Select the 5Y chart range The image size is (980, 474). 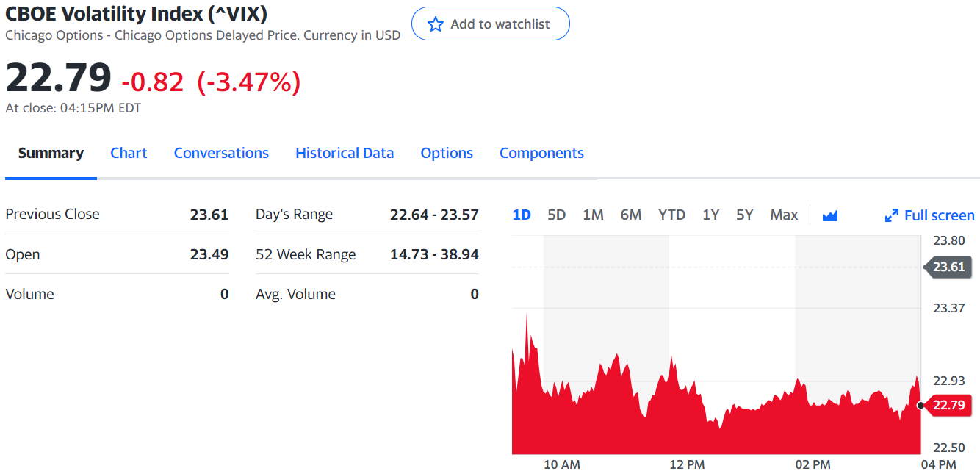pos(745,215)
